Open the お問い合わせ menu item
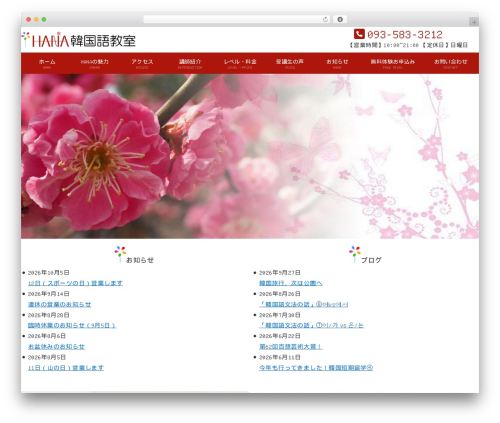The width and height of the screenshot is (500, 423). click(x=450, y=63)
